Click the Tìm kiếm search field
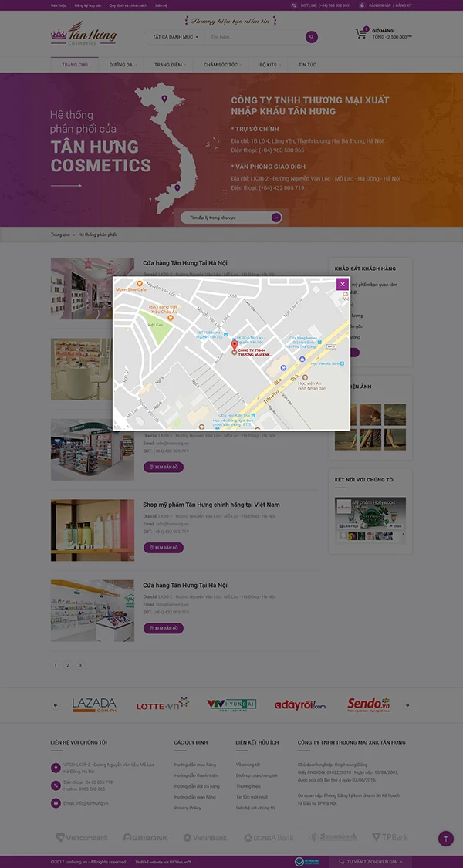The width and height of the screenshot is (463, 868). 255,37
